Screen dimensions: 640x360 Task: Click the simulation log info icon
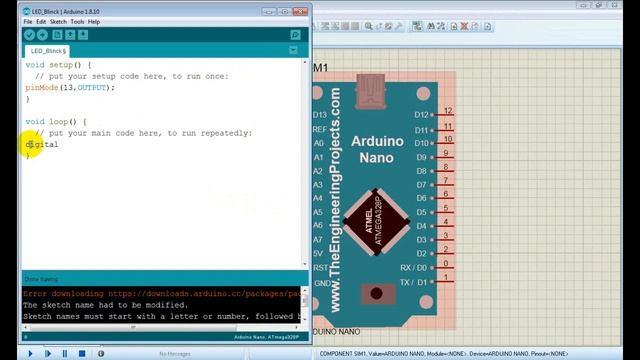(101, 353)
